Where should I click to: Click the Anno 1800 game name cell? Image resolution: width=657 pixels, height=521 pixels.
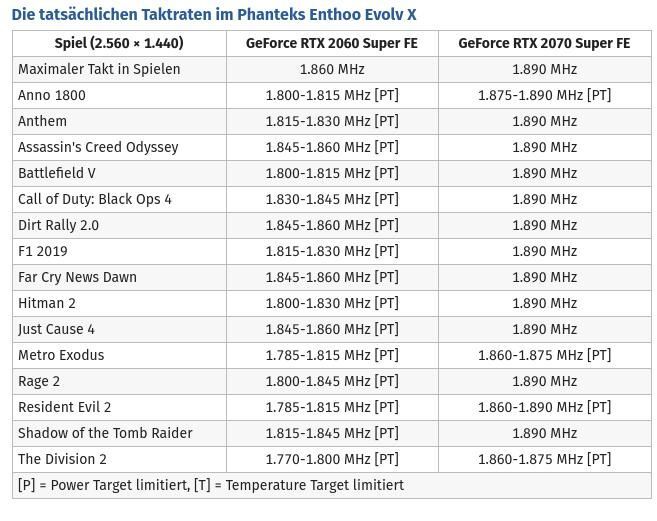click(x=52, y=95)
